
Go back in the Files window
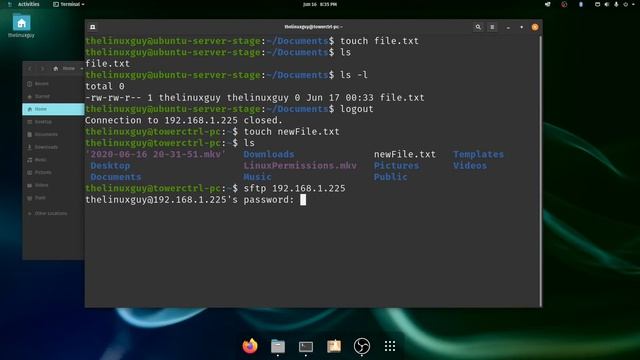coord(30,69)
